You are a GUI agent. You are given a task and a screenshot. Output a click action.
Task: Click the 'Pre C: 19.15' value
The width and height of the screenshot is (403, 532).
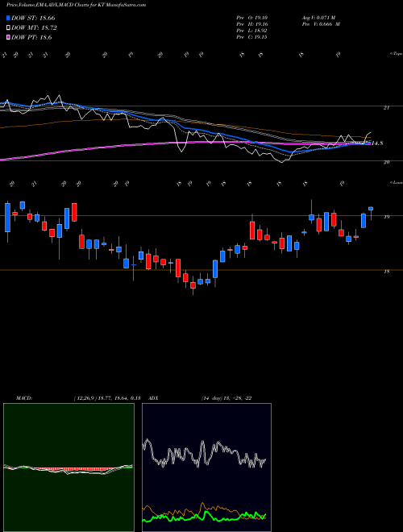251,37
